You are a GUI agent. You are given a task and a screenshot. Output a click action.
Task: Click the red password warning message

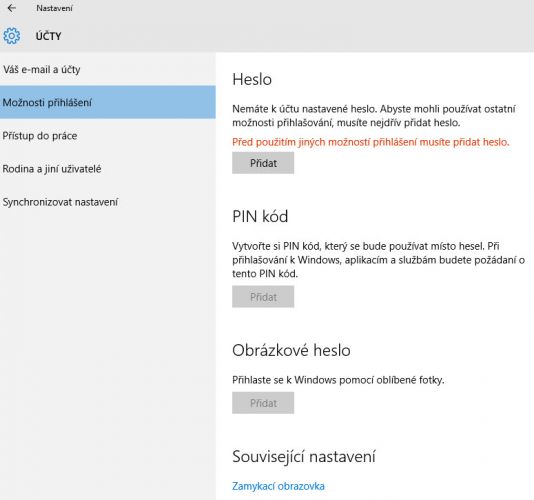tap(371, 142)
